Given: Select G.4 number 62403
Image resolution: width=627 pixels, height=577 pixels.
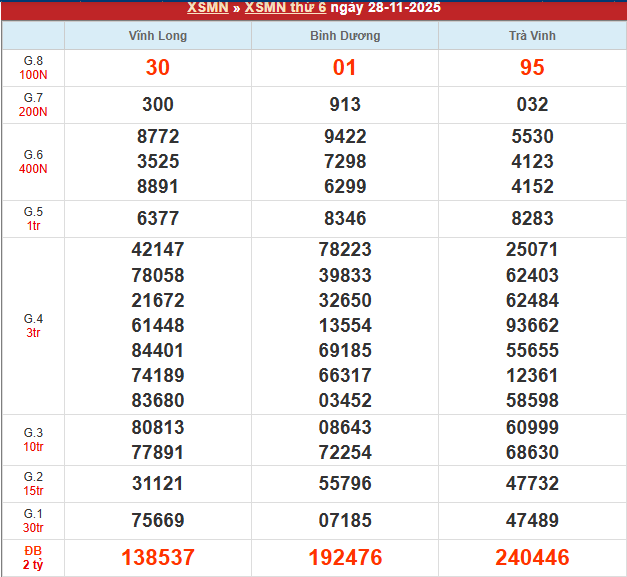Looking at the screenshot, I should pos(532,276).
